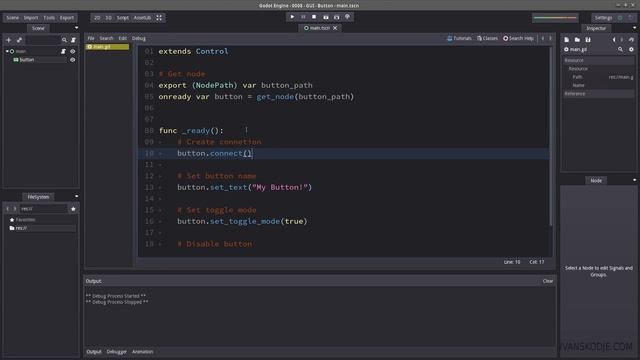The image size is (640, 360).
Task: Open debug options icon beside play controls
Action: 348,17
